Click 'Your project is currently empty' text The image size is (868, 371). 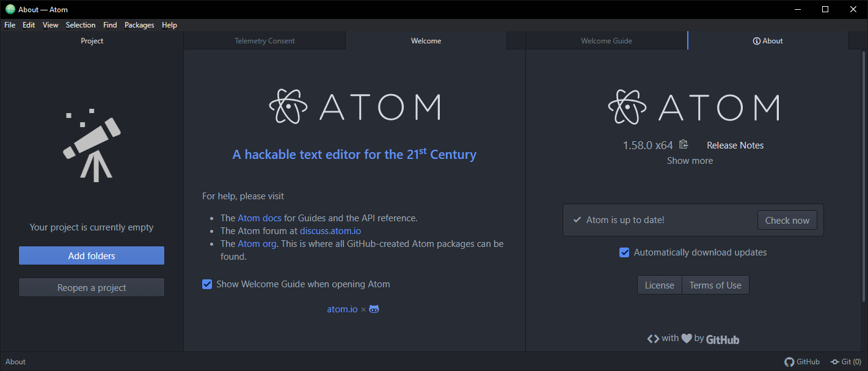[x=92, y=227]
